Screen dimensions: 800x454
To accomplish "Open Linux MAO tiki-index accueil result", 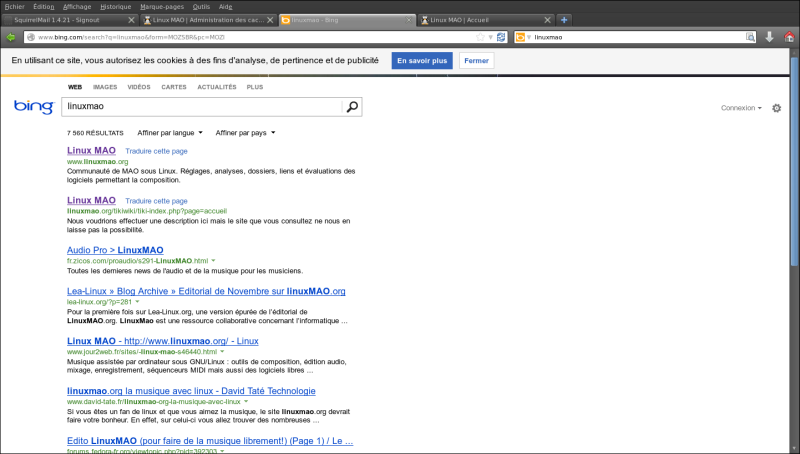I will (91, 200).
